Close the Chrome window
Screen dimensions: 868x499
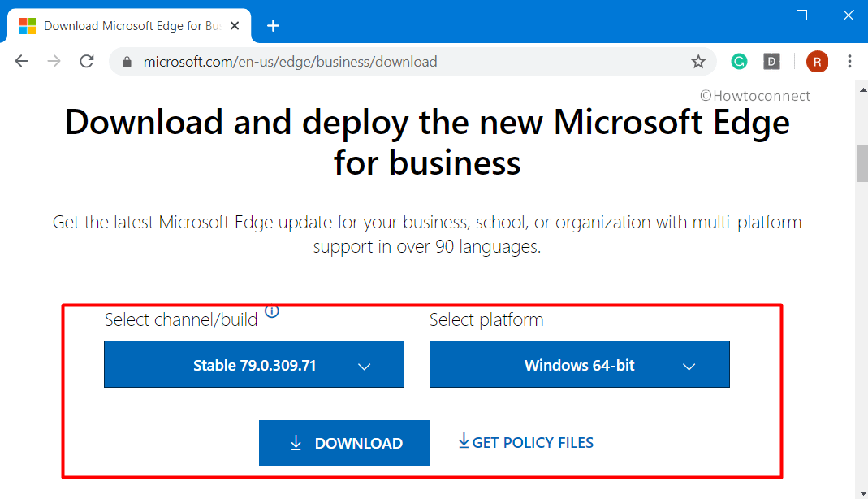pyautogui.click(x=848, y=15)
